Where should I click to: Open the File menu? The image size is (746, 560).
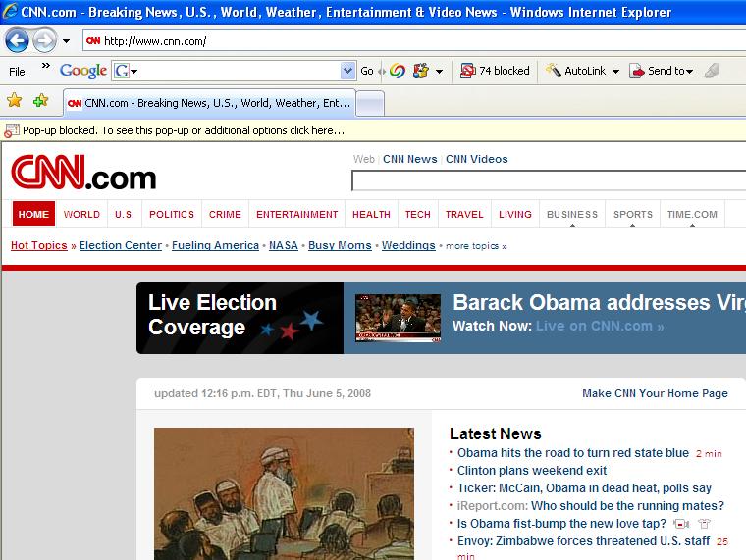tap(17, 71)
